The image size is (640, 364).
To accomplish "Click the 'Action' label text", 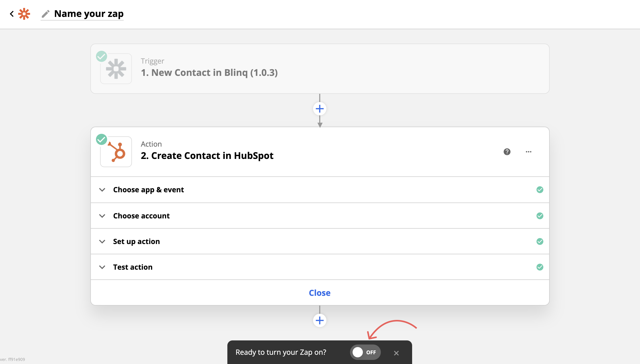I will point(151,144).
